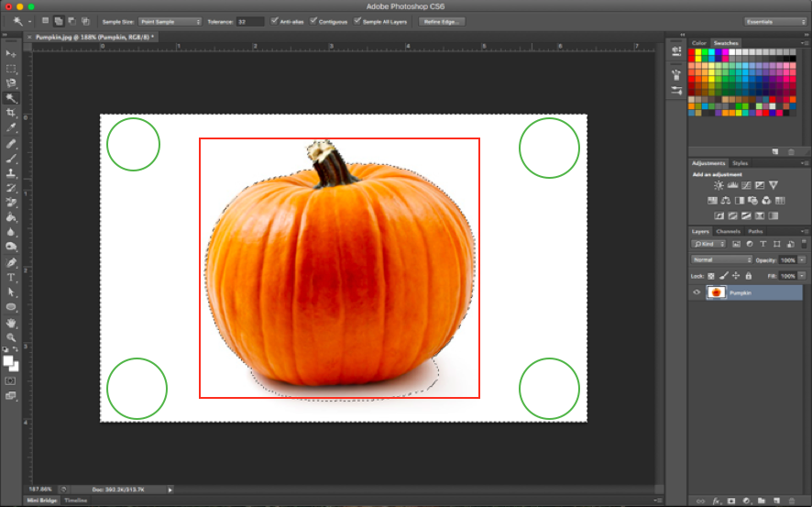
Task: Toggle Lock image pixels brush icon
Action: point(723,276)
